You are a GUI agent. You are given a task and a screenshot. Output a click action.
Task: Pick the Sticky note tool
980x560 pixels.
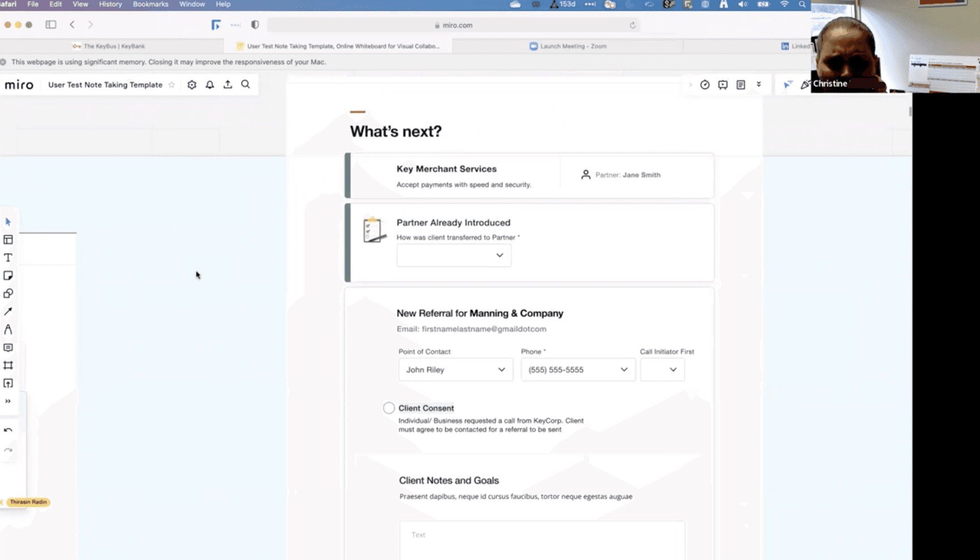pos(8,275)
